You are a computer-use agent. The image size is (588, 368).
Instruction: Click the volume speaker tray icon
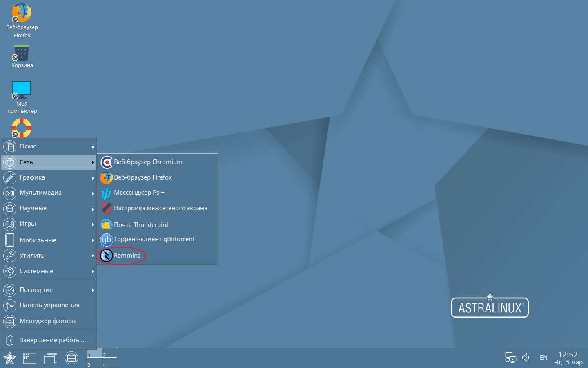(527, 358)
